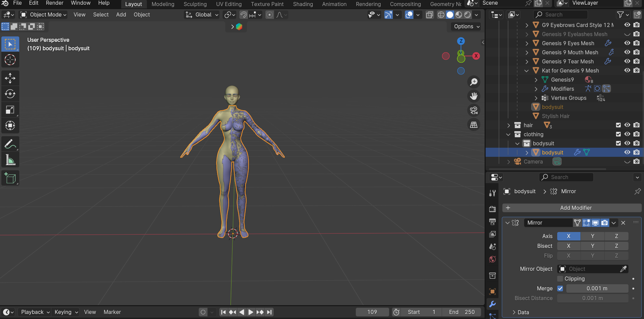Activate the Rotate tool
644x319 pixels.
coord(10,94)
